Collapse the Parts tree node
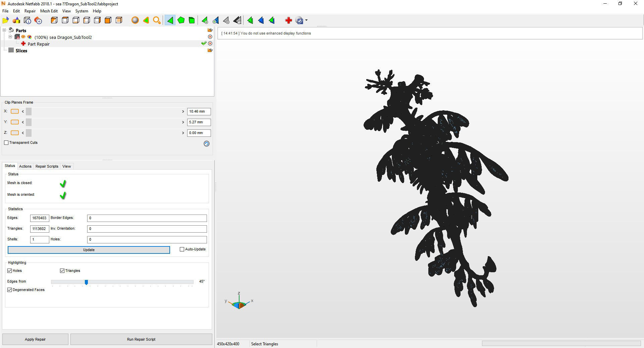The image size is (644, 348). [5, 30]
